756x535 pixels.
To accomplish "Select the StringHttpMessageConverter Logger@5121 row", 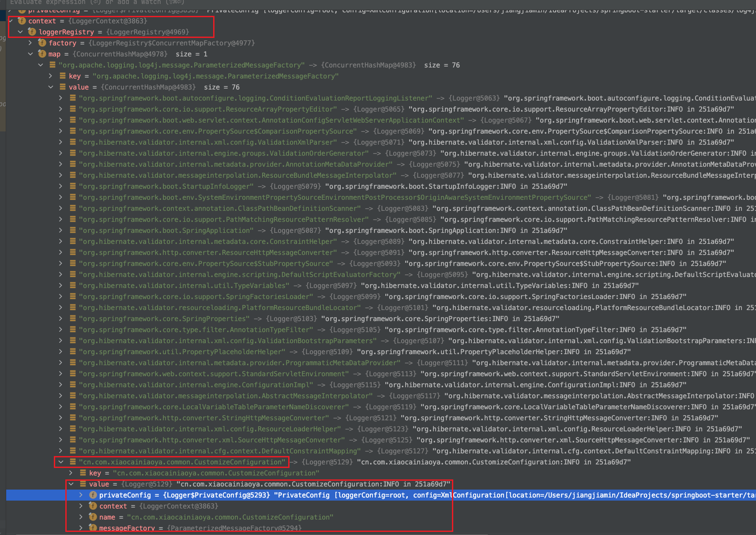I will pos(381,418).
